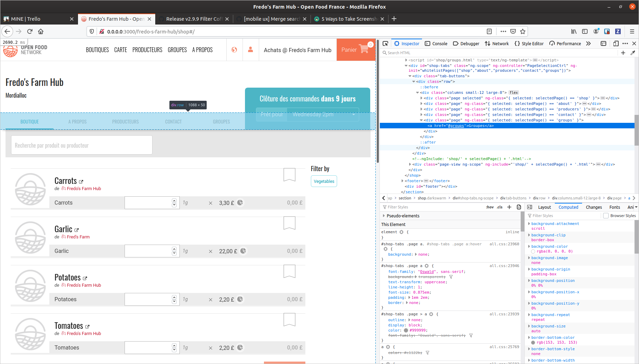Image resolution: width=639 pixels, height=364 pixels.
Task: Toggle the .cls classes panel
Action: tap(500, 207)
